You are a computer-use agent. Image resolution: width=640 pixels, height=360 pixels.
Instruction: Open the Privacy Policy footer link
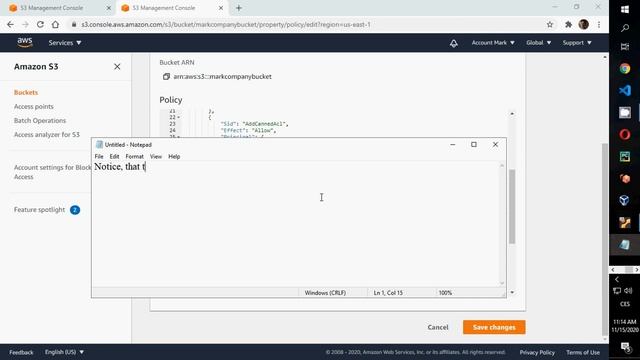537,352
